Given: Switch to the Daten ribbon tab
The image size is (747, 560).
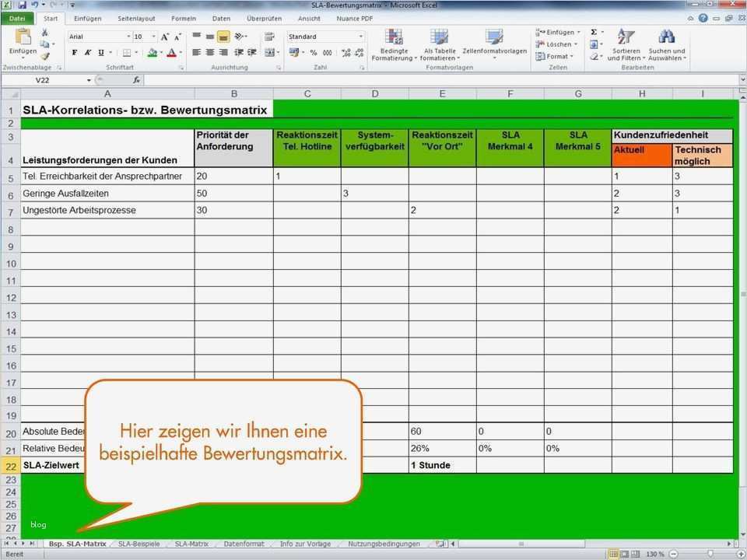Looking at the screenshot, I should click(x=221, y=19).
